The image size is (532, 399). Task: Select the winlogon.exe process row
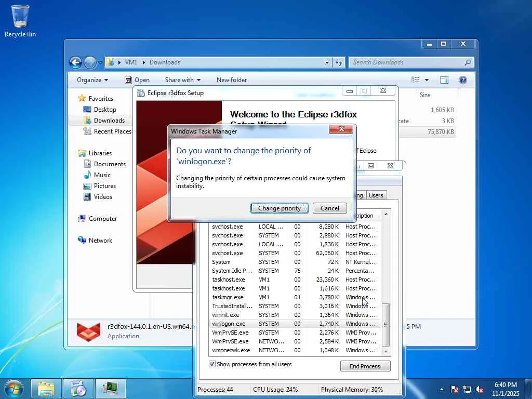(x=295, y=324)
